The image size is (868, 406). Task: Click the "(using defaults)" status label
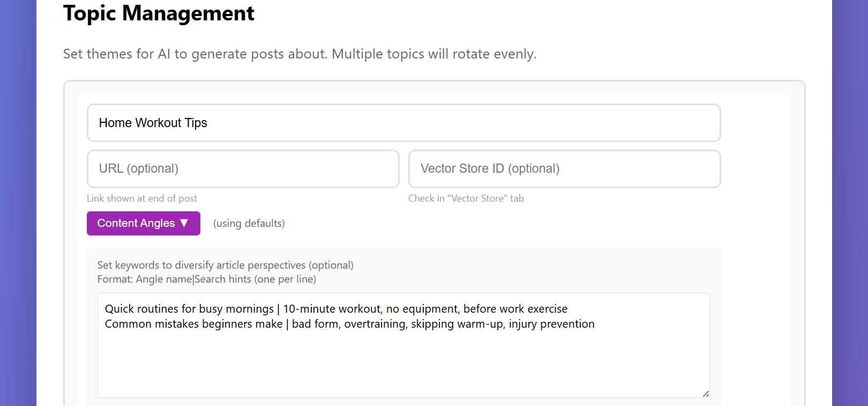click(x=249, y=223)
